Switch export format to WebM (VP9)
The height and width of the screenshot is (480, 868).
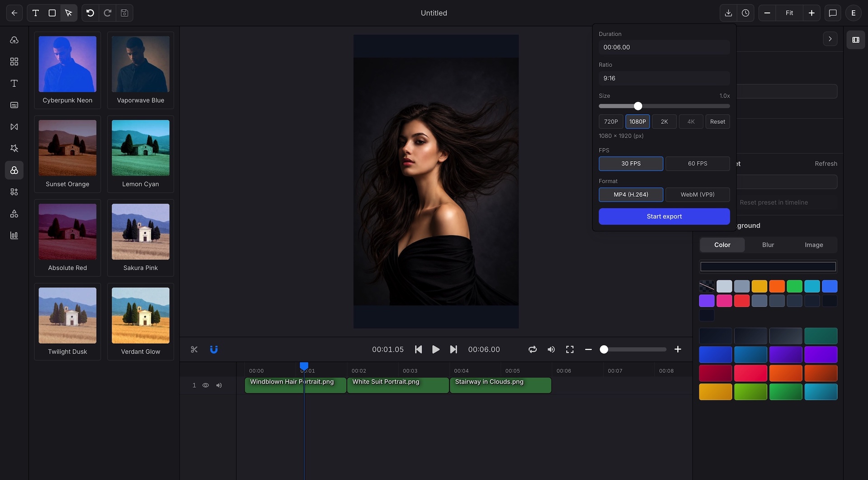(697, 195)
